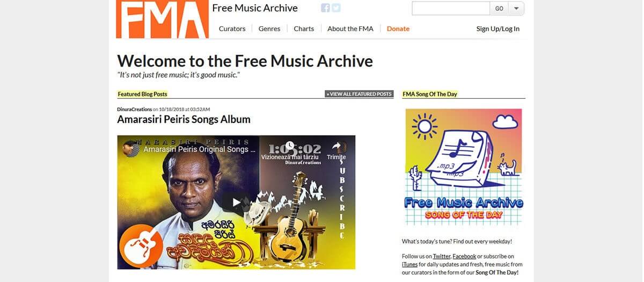The image size is (644, 282).
Task: Open the Genres menu
Action: coord(269,29)
